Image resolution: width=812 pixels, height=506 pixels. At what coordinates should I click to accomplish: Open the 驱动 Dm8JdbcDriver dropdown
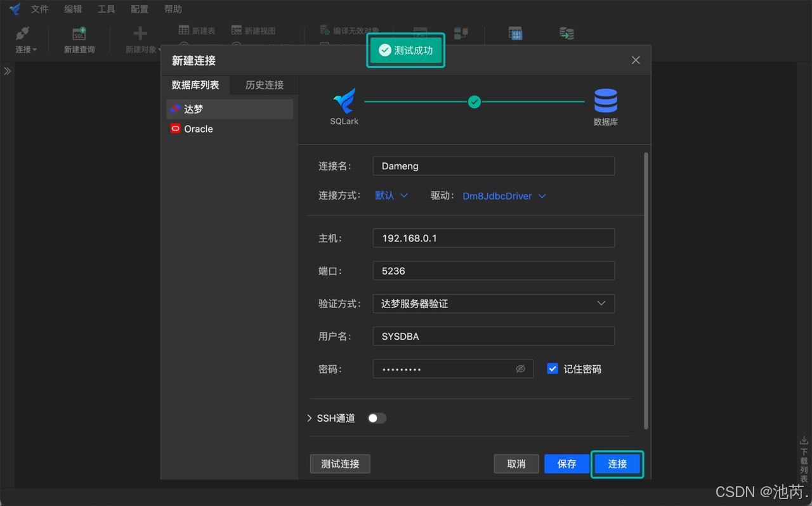pos(504,196)
